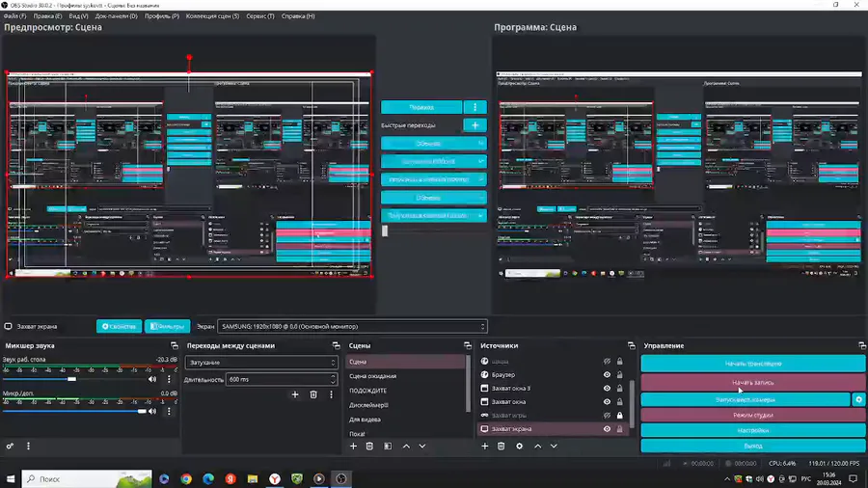Viewport: 868px width, 488px height.
Task: Open the Правка menu
Action: 47,16
